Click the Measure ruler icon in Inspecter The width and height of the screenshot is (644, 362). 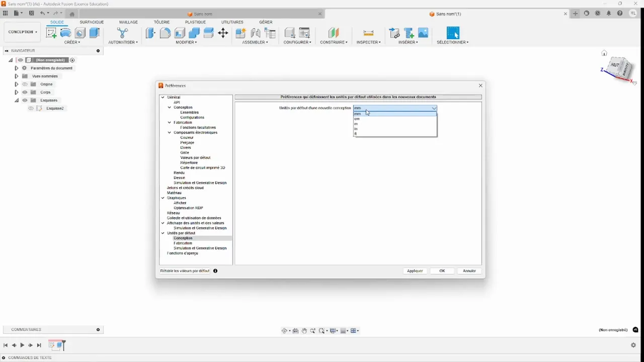coord(368,33)
